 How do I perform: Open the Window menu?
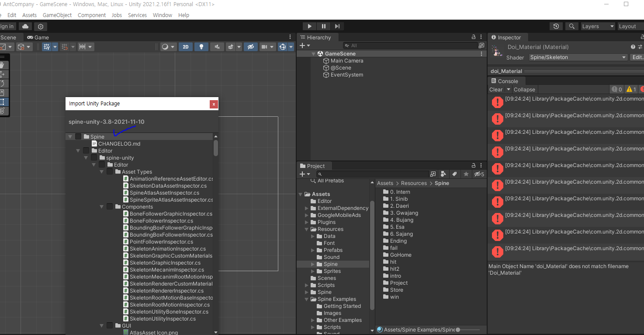pyautogui.click(x=163, y=15)
